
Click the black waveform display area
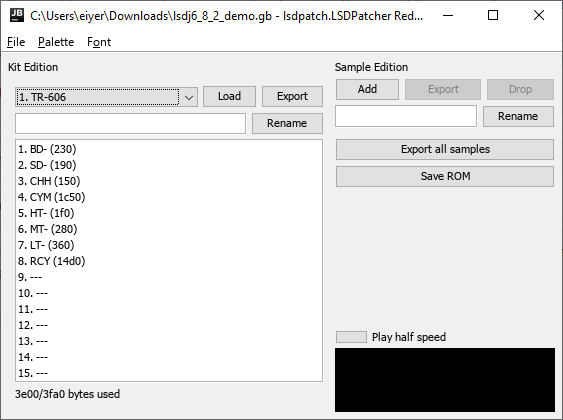click(445, 380)
